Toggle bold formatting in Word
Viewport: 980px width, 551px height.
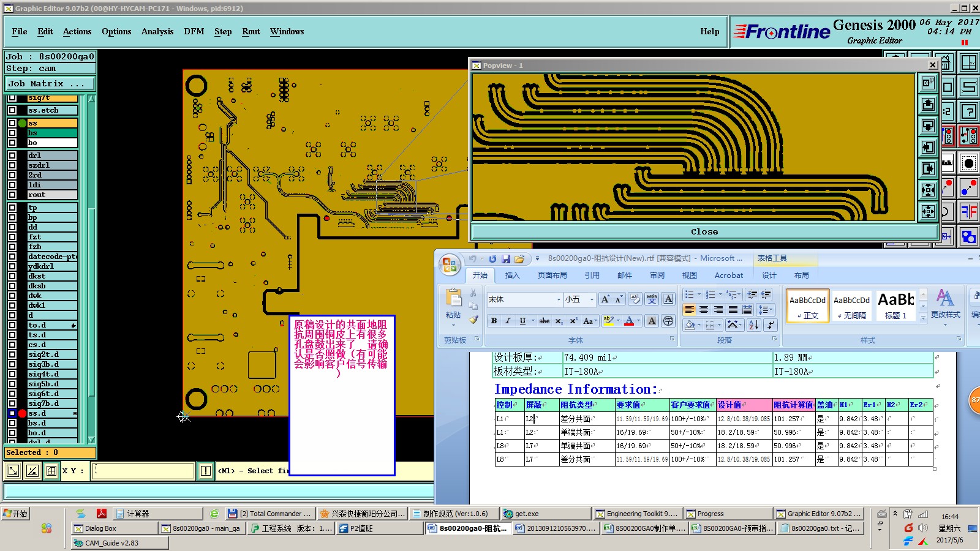494,321
